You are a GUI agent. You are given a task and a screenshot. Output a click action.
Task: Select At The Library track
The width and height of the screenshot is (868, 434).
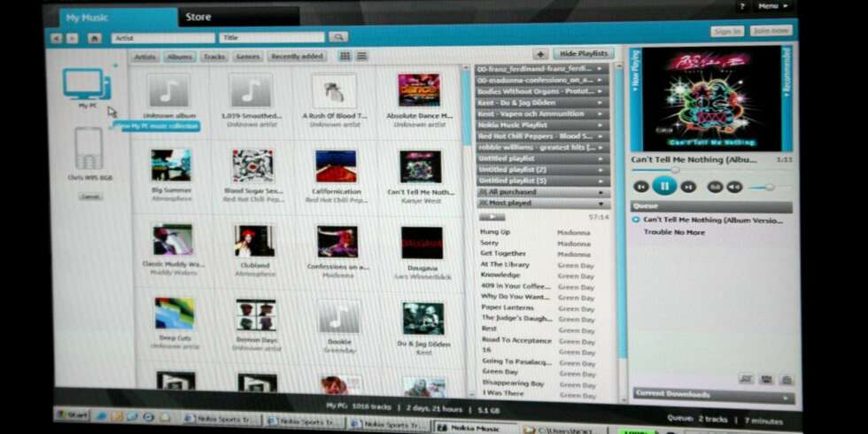tap(504, 265)
